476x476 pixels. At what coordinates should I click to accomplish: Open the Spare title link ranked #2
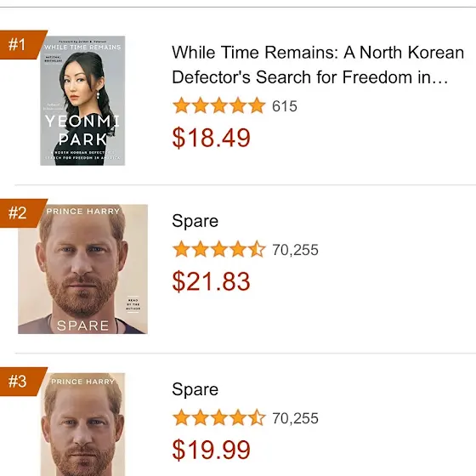(x=195, y=221)
